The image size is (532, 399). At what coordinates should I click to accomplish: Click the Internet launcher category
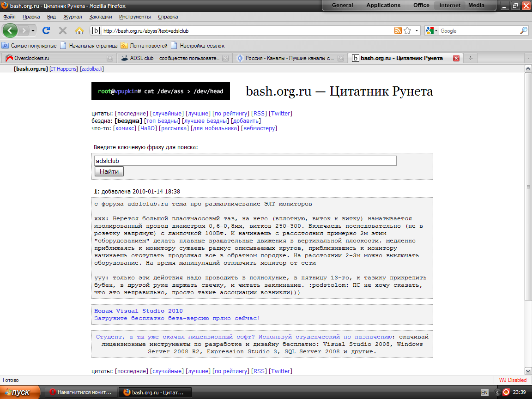click(x=450, y=6)
